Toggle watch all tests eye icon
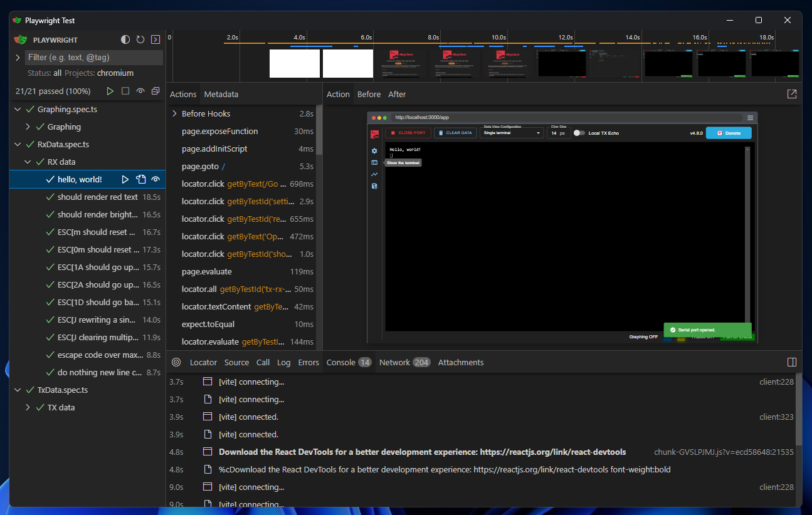The image size is (812, 515). (140, 91)
